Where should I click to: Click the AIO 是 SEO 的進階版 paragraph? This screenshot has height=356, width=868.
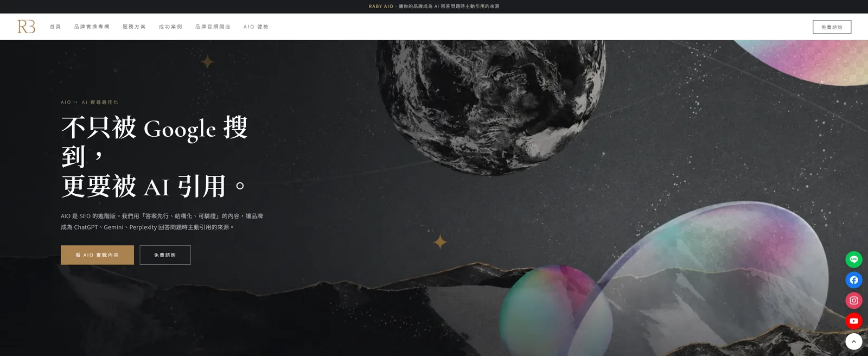click(162, 221)
